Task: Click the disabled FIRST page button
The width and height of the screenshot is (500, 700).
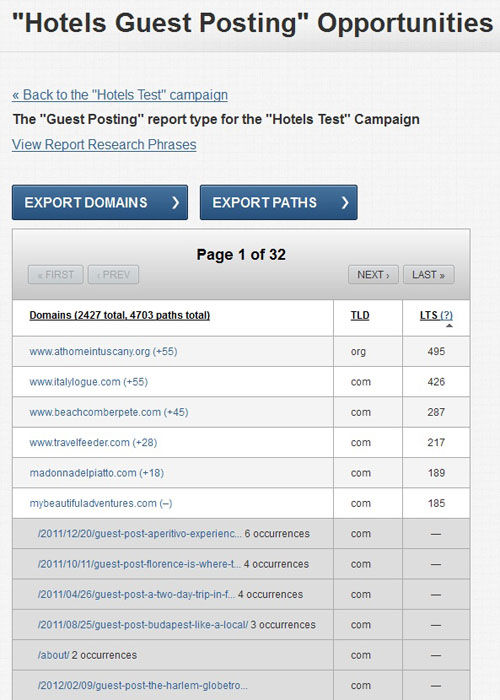Action: click(55, 275)
